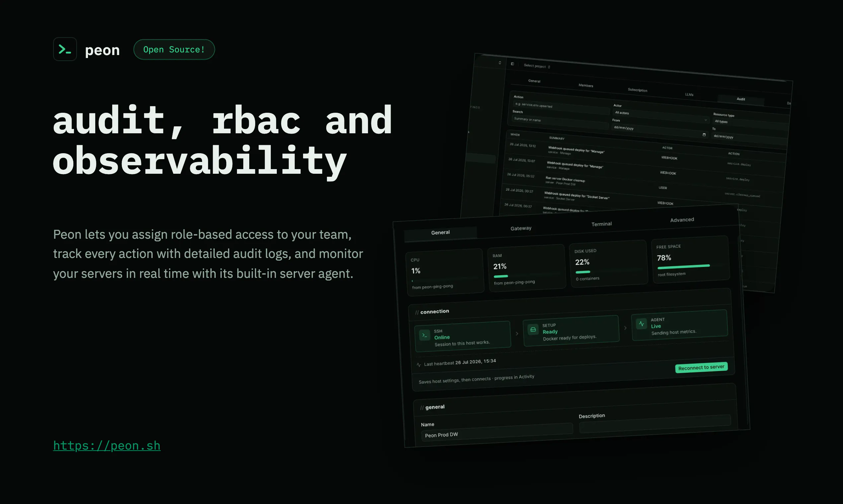Click the Disk Used progress bar
The image size is (843, 504).
[x=608, y=271]
